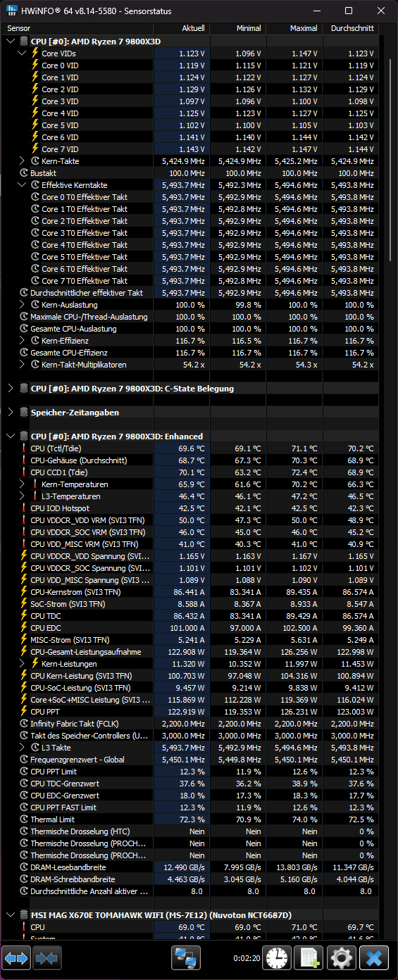Click lightning icon next to Core 0 VID
The height and width of the screenshot is (980, 398).
coord(35,65)
